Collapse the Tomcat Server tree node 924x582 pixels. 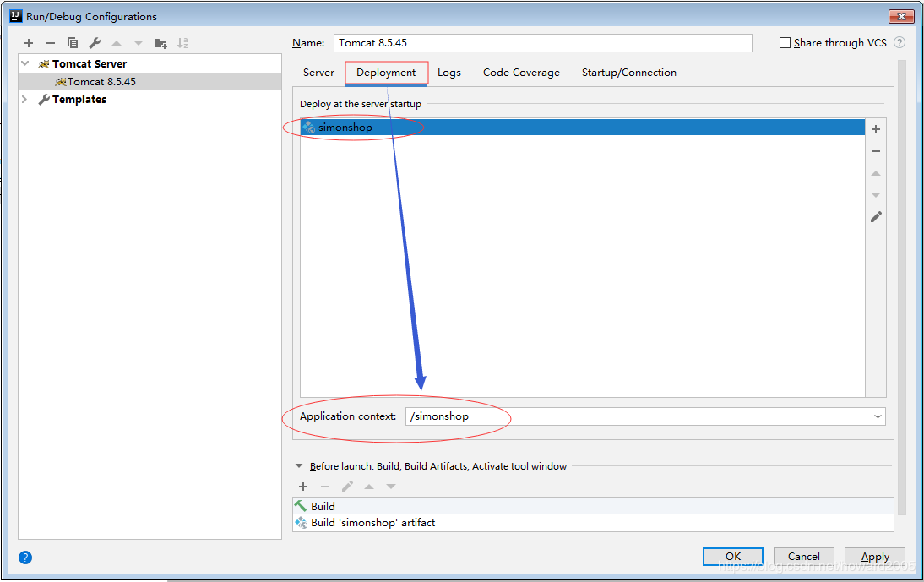click(x=24, y=63)
